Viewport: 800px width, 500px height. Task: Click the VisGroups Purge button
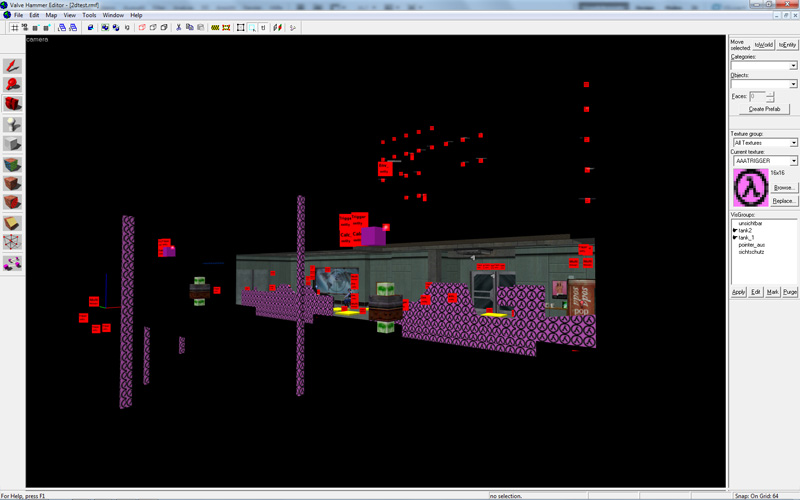pos(790,292)
